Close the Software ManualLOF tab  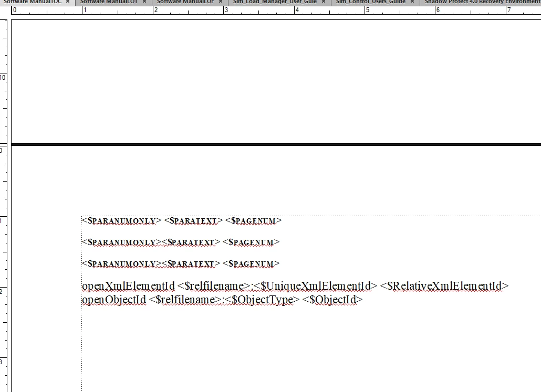pos(221,2)
